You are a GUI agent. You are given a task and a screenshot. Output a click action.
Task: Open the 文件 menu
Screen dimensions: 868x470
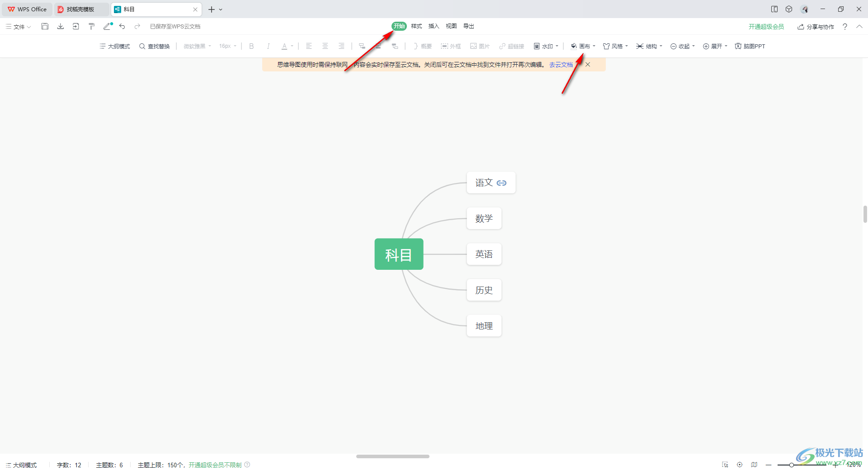[x=19, y=27]
